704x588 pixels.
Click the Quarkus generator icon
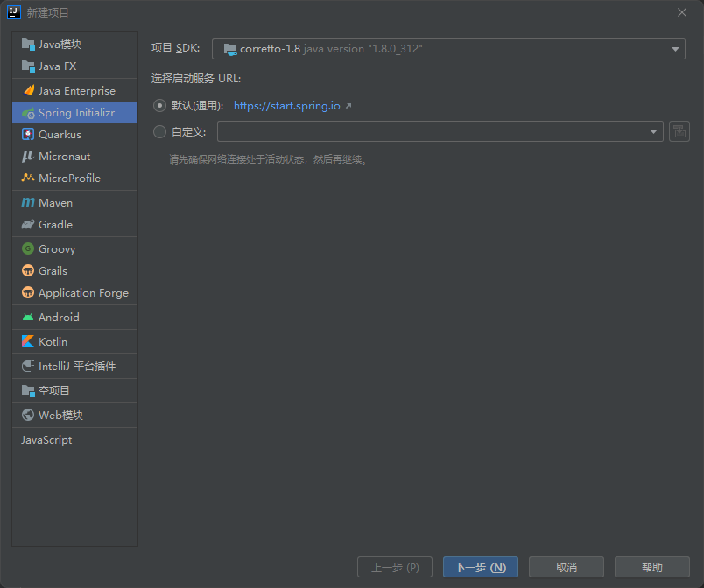tap(28, 135)
